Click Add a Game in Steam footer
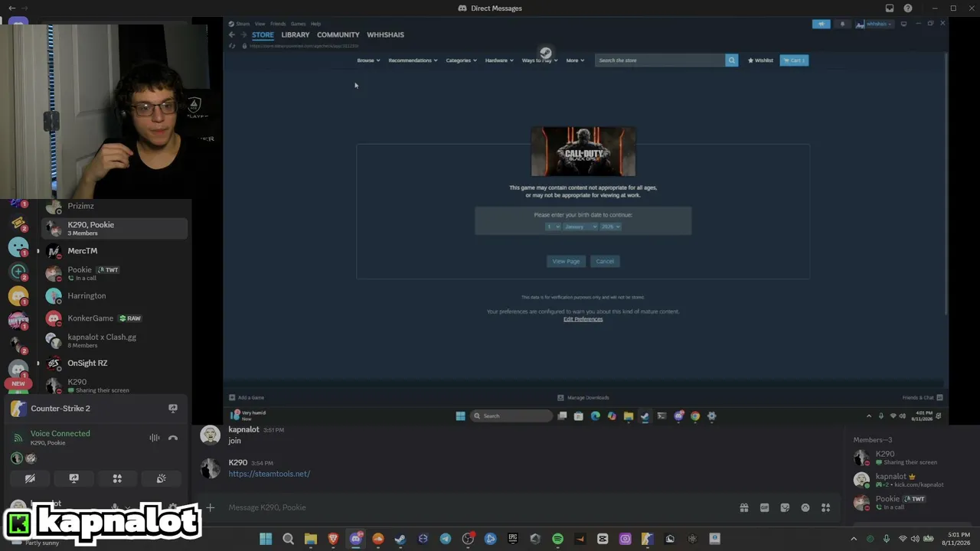This screenshot has height=551, width=980. [247, 398]
